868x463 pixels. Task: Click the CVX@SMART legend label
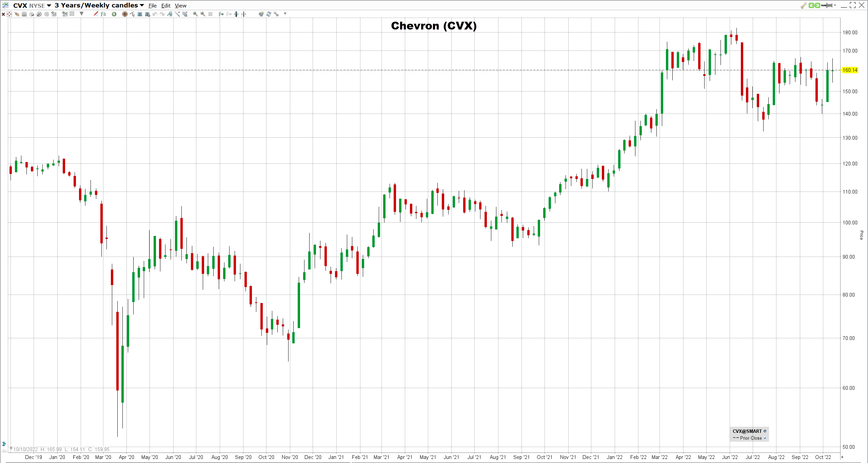point(747,431)
